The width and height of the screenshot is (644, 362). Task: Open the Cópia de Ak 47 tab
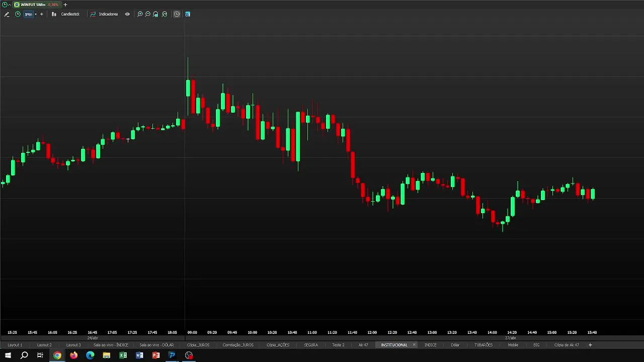pos(567,345)
